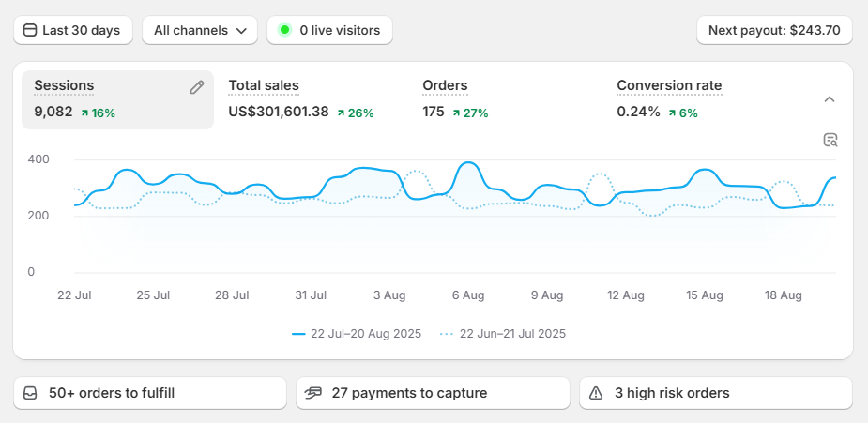Switch to the Orders metric

coord(445,86)
